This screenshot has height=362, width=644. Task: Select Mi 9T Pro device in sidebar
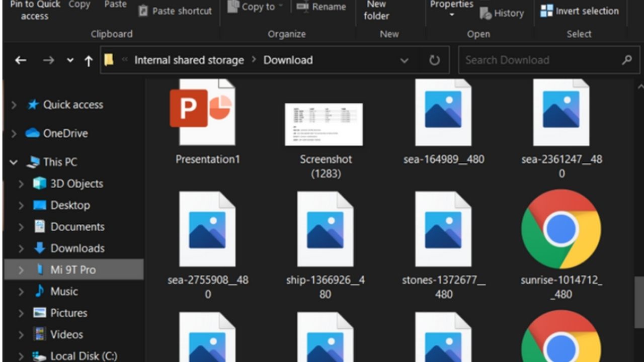pos(74,270)
